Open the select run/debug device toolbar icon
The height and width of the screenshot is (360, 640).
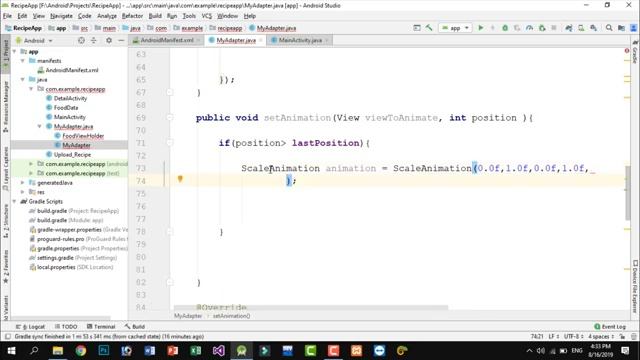coord(417,28)
